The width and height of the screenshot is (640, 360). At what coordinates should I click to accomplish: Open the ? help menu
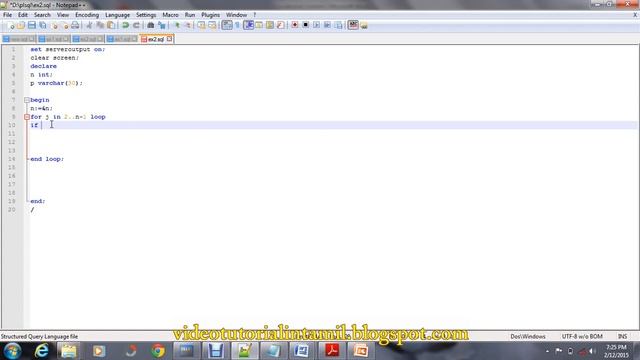click(x=254, y=15)
